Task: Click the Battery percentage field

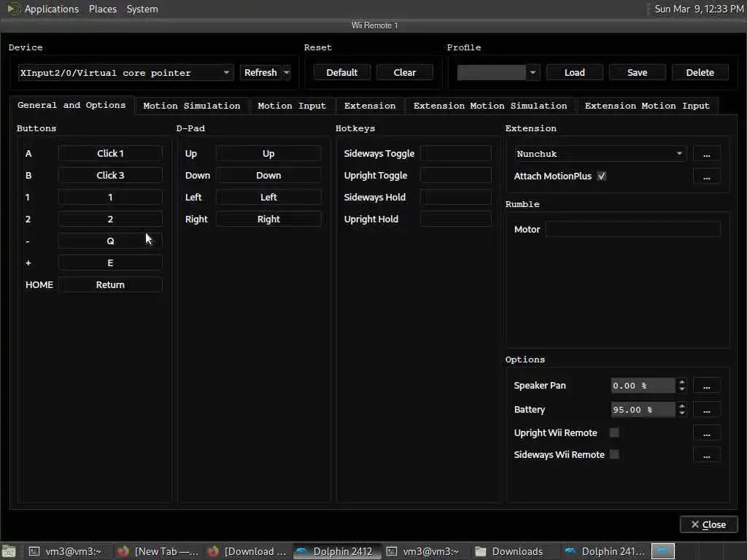Action: 643,410
